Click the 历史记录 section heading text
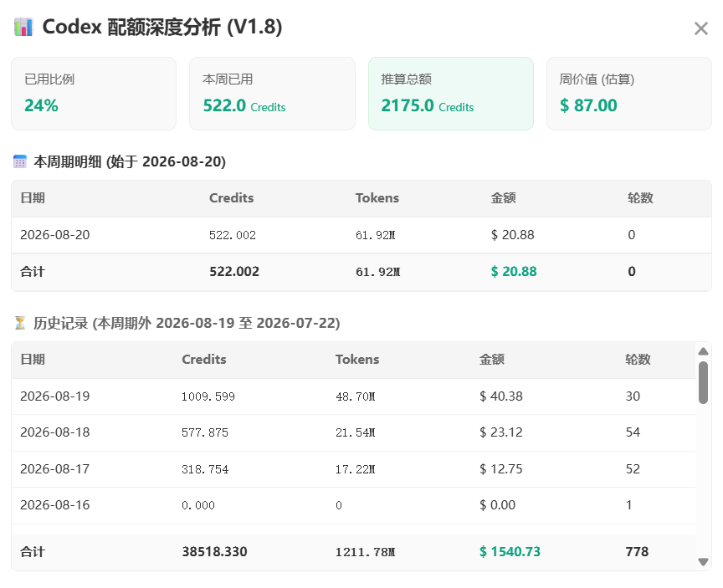Viewport: 723px width, 588px height. click(187, 323)
